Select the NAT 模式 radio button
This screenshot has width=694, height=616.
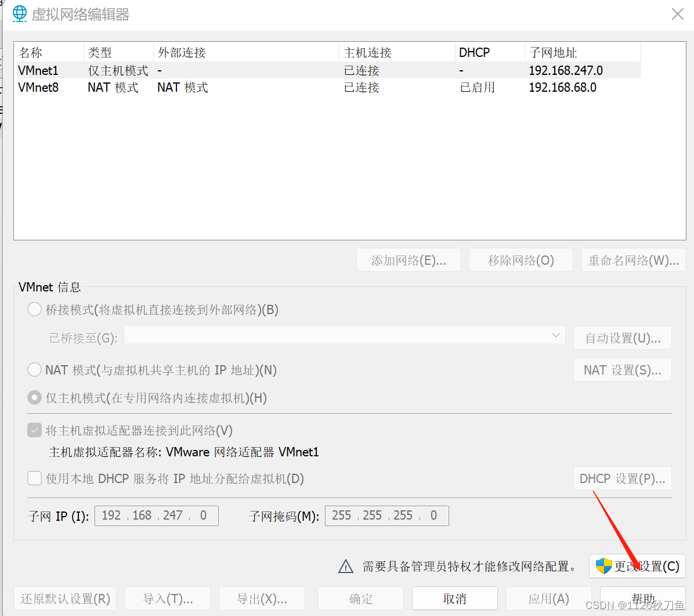34,369
